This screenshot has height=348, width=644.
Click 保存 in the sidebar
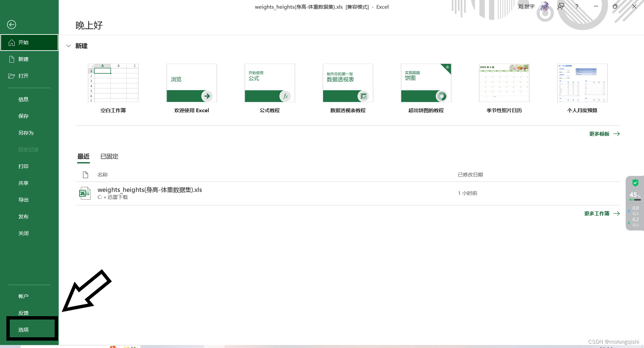click(x=29, y=116)
